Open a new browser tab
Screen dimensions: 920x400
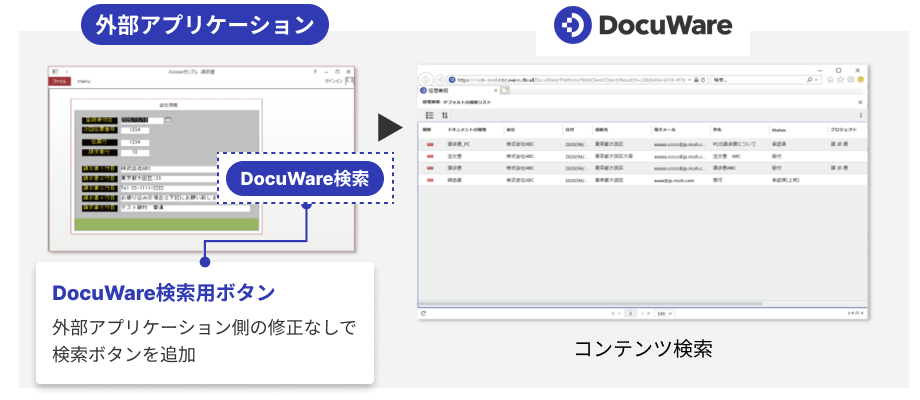[x=504, y=90]
